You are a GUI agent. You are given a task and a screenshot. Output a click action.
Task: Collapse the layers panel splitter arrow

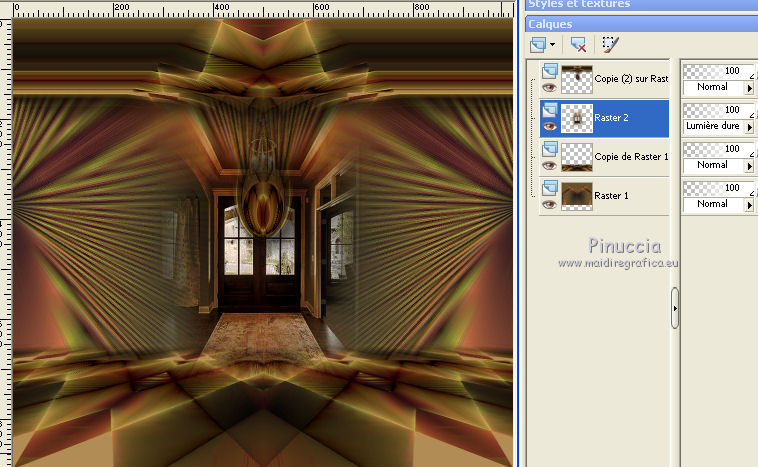point(675,308)
